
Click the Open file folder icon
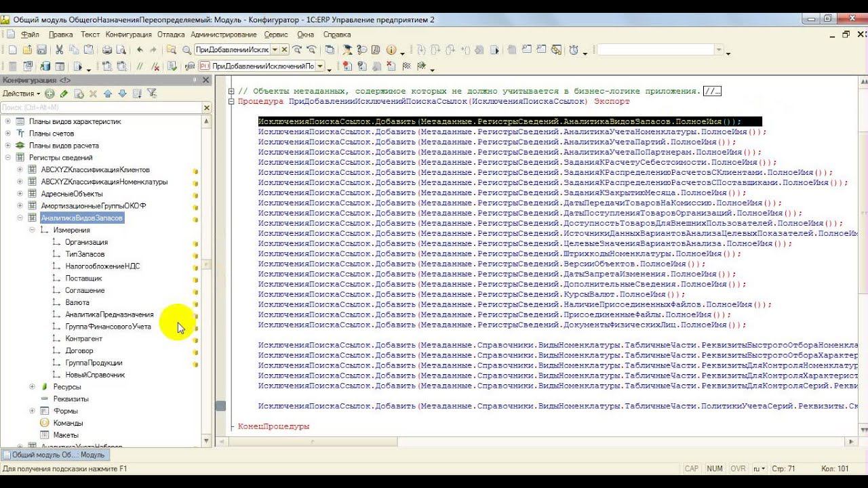pyautogui.click(x=28, y=49)
